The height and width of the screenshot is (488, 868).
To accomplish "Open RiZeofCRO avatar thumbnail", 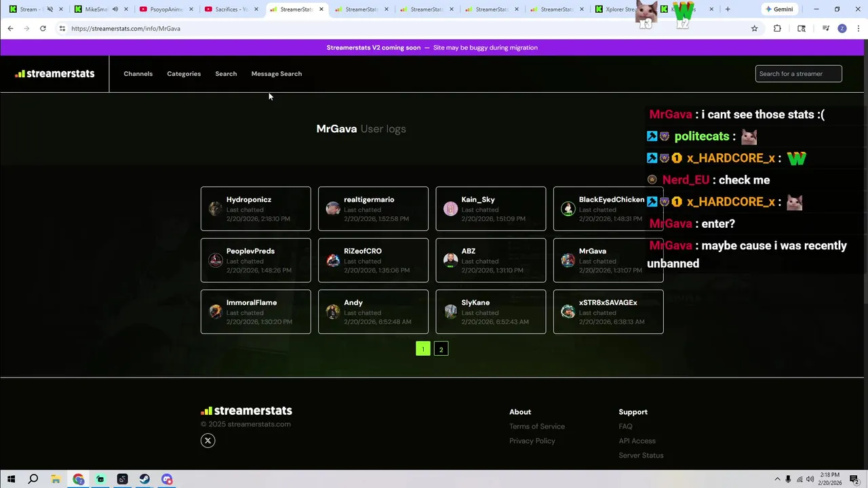I will click(x=333, y=260).
